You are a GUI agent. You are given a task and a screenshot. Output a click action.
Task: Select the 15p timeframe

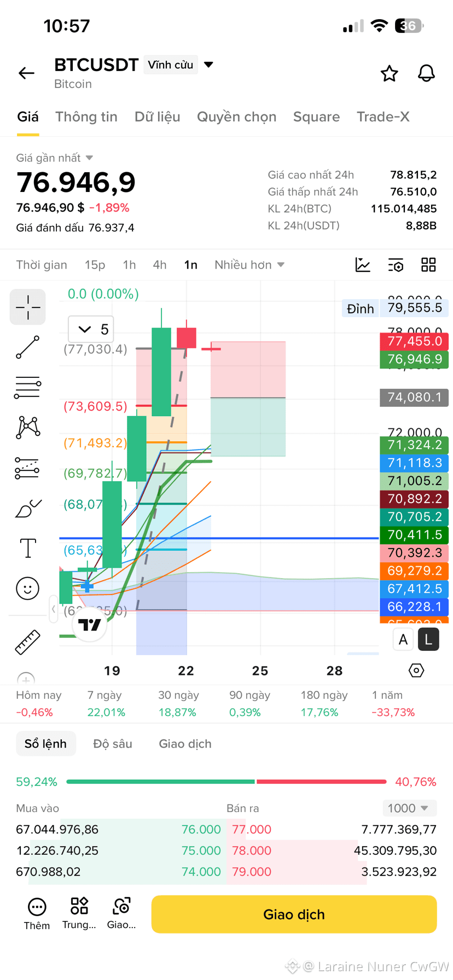point(95,265)
